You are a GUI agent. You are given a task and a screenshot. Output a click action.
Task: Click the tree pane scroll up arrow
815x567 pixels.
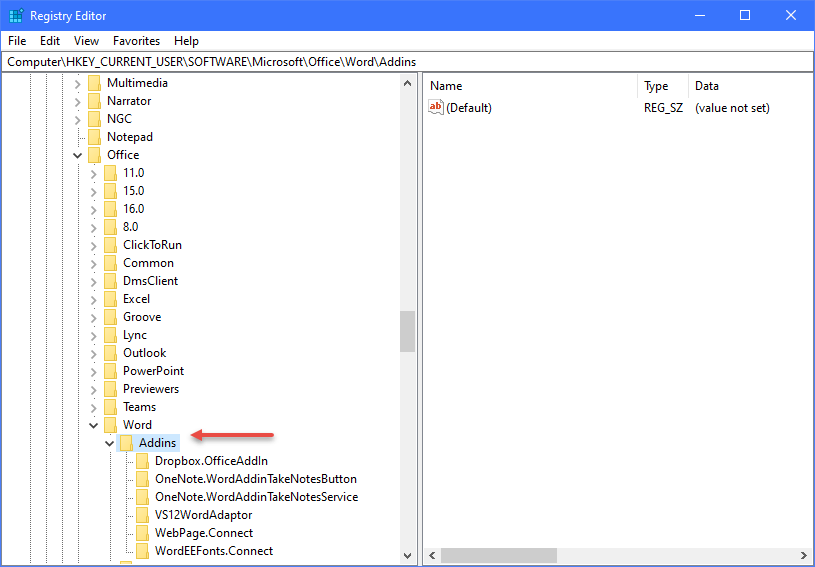point(408,83)
